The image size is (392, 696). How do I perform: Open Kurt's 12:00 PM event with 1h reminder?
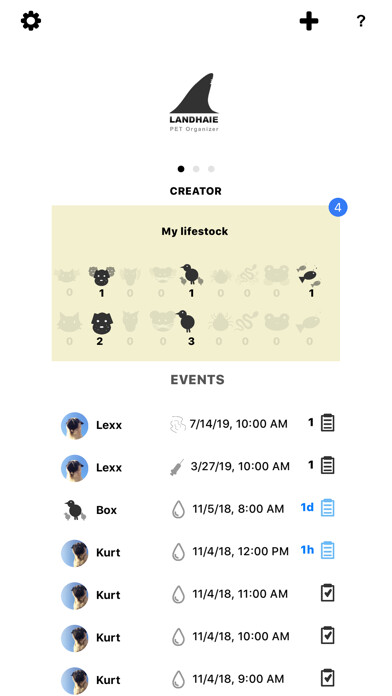[x=198, y=551]
